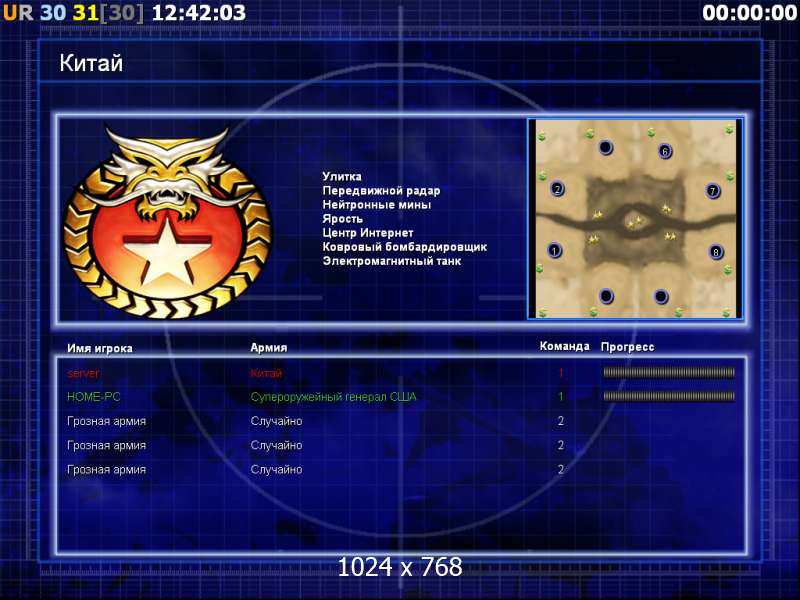Click the Центр Интернет entry
This screenshot has width=800, height=600.
[x=368, y=233]
